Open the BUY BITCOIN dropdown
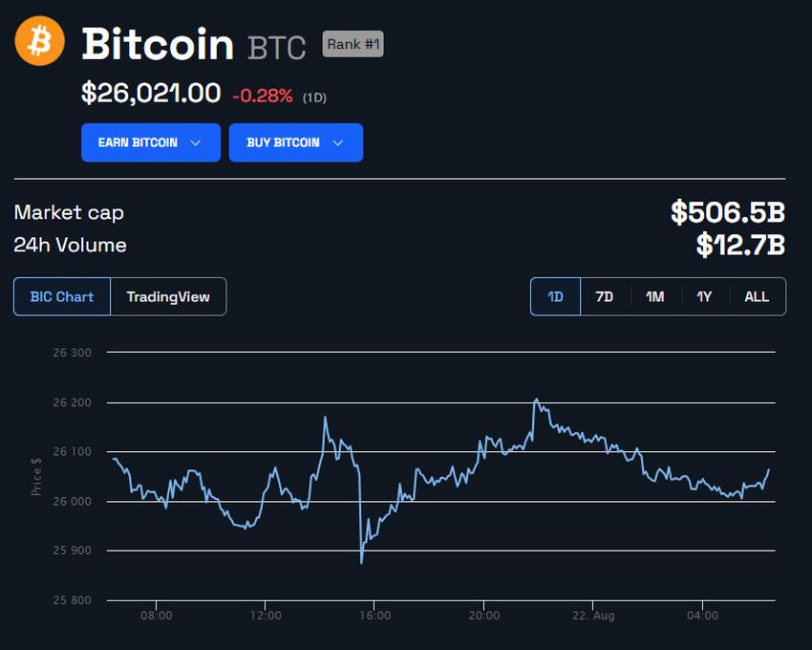The image size is (812, 650). (x=296, y=142)
